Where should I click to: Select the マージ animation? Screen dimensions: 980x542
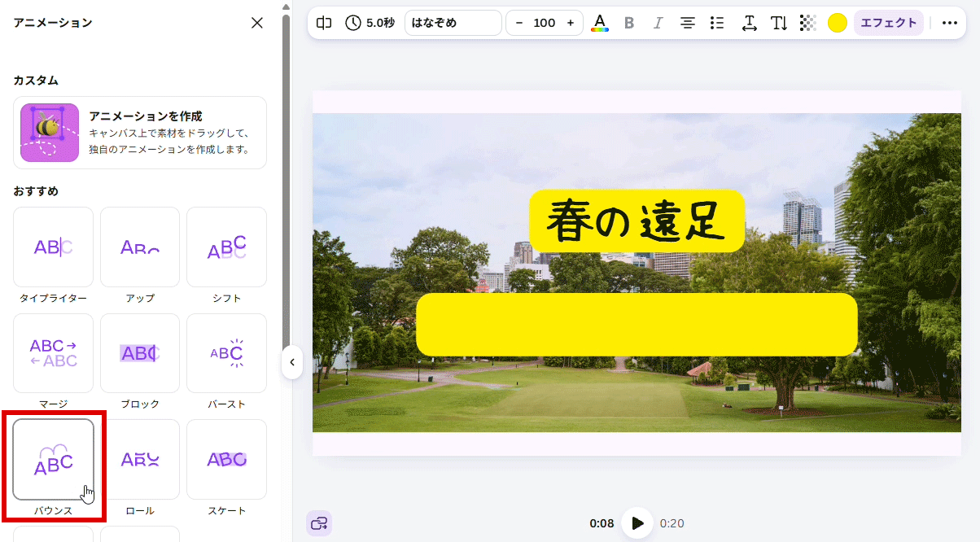[54, 353]
